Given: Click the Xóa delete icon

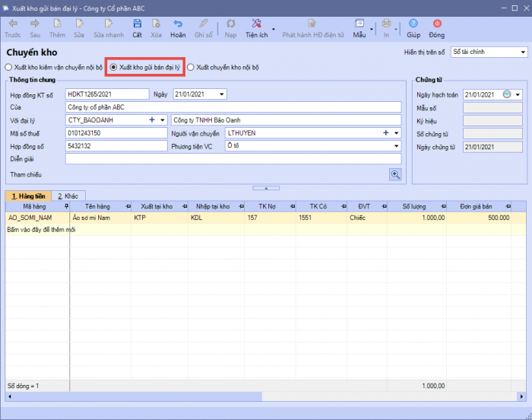Looking at the screenshot, I should click(x=157, y=24).
